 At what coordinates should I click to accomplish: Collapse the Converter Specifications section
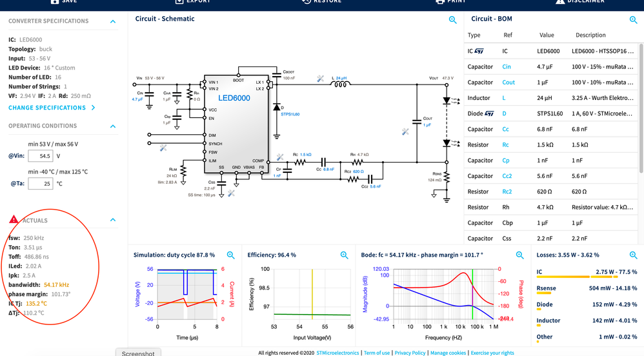coord(113,21)
